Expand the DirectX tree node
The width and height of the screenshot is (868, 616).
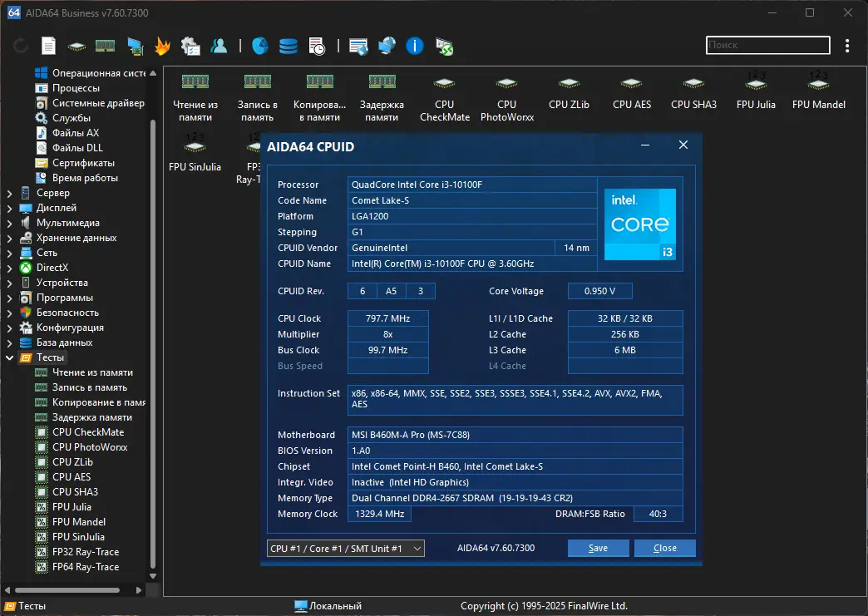point(10,268)
